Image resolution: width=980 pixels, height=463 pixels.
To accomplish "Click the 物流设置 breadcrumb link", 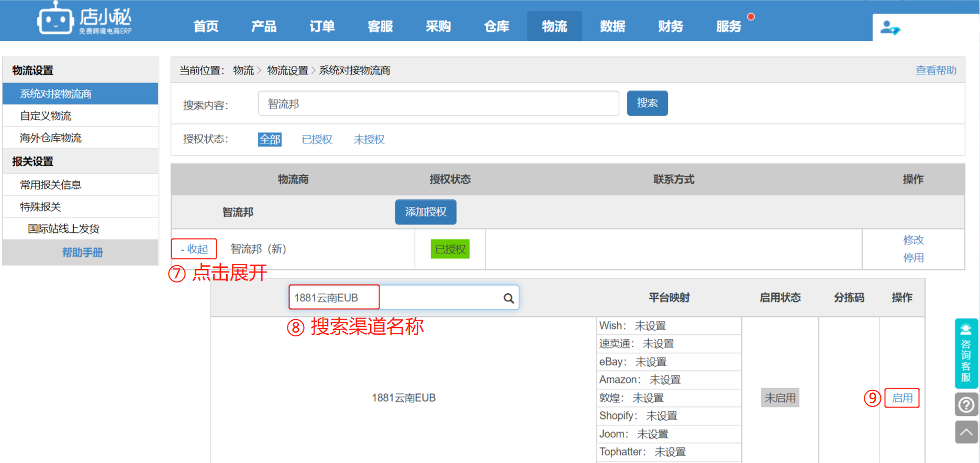I will (x=287, y=71).
